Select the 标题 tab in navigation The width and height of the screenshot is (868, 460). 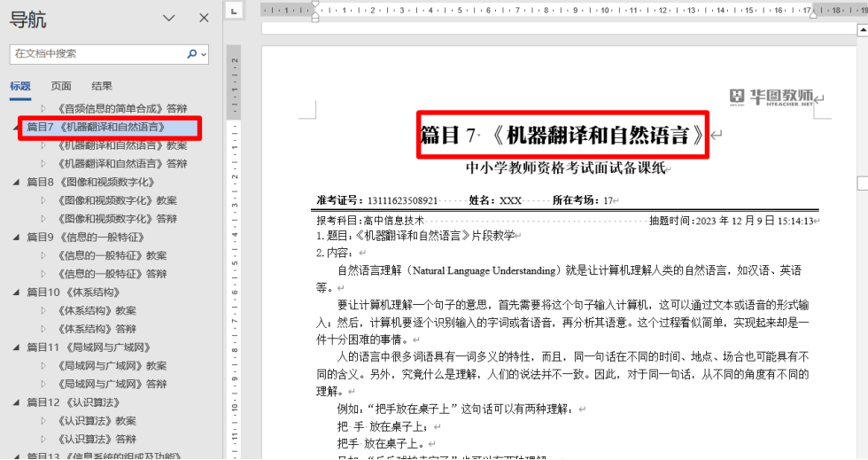coord(20,86)
